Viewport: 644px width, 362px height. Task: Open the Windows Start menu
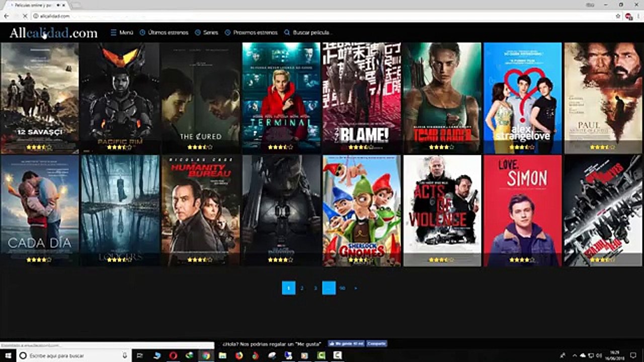[8, 355]
